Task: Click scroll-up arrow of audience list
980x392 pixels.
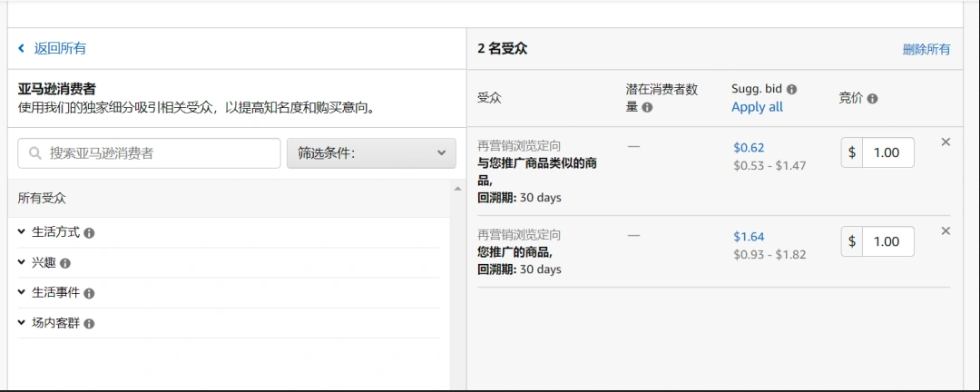Action: pyautogui.click(x=457, y=188)
